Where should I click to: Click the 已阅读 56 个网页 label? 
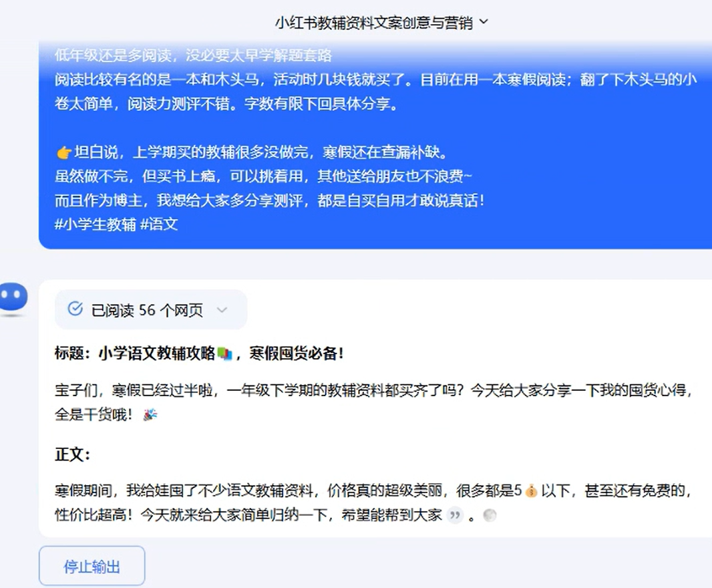(147, 310)
